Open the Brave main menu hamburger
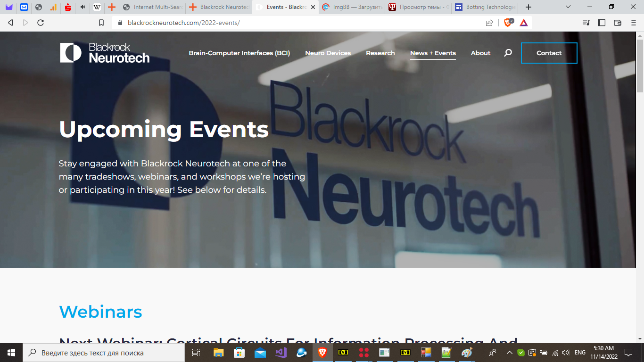The width and height of the screenshot is (644, 362). point(634,23)
